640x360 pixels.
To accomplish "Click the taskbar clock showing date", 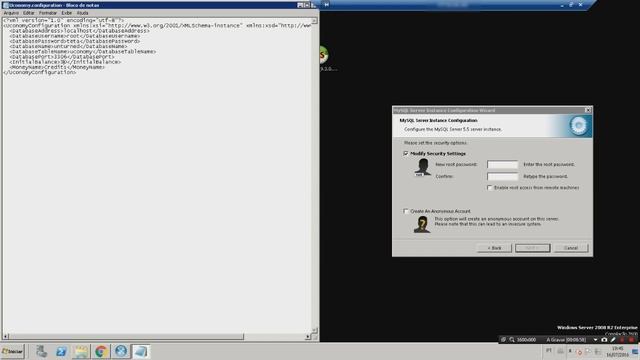I will click(x=617, y=352).
